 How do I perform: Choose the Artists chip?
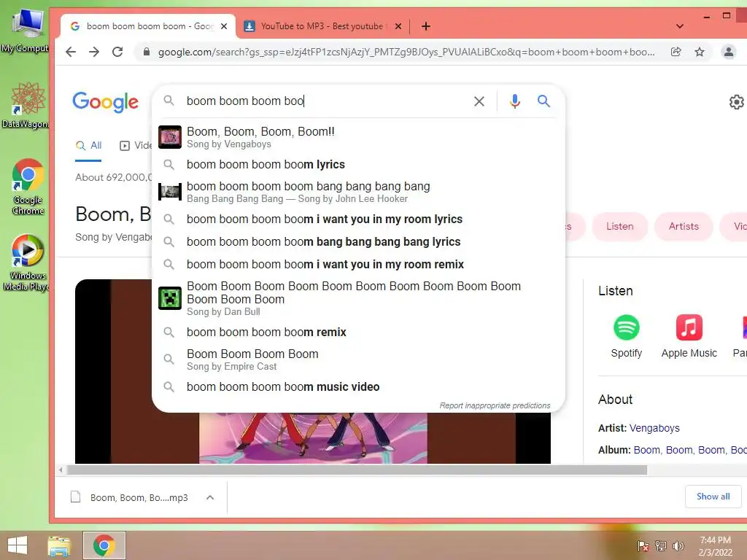[684, 227]
